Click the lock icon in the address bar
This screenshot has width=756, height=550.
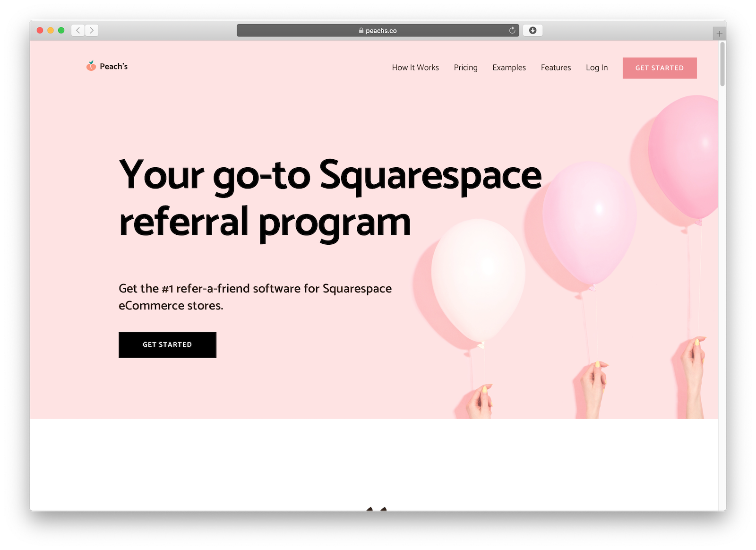coord(361,30)
